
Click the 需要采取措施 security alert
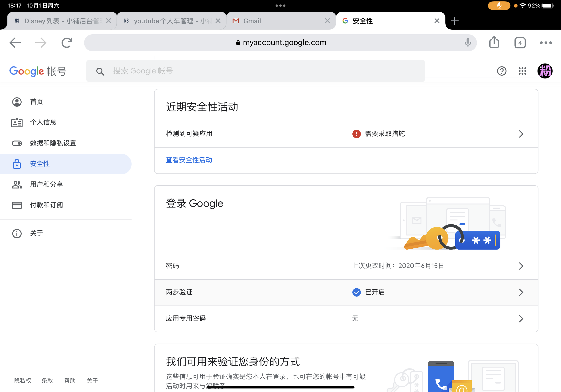tap(384, 134)
